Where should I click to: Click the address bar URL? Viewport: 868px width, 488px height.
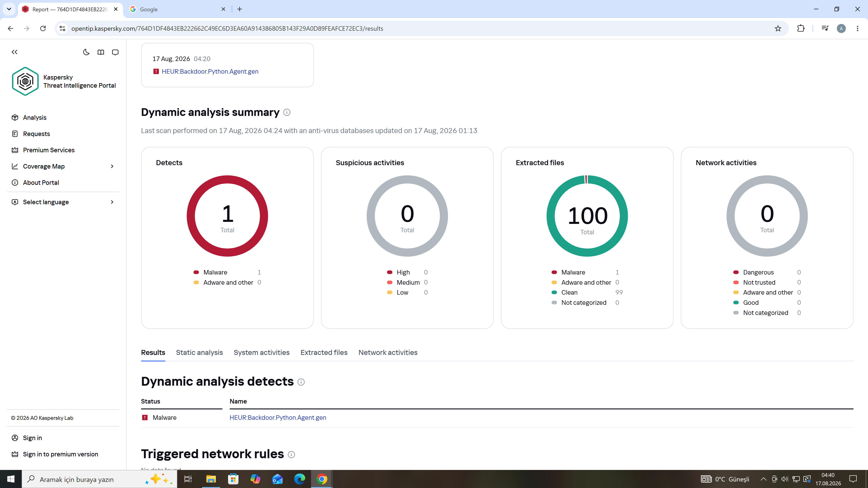click(227, 29)
